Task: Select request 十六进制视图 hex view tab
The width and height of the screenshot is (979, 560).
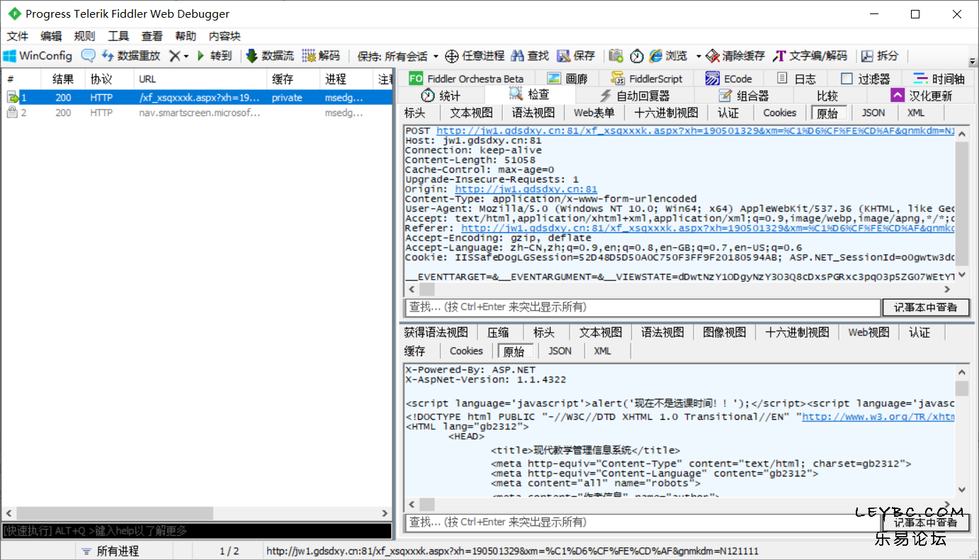Action: pyautogui.click(x=667, y=113)
